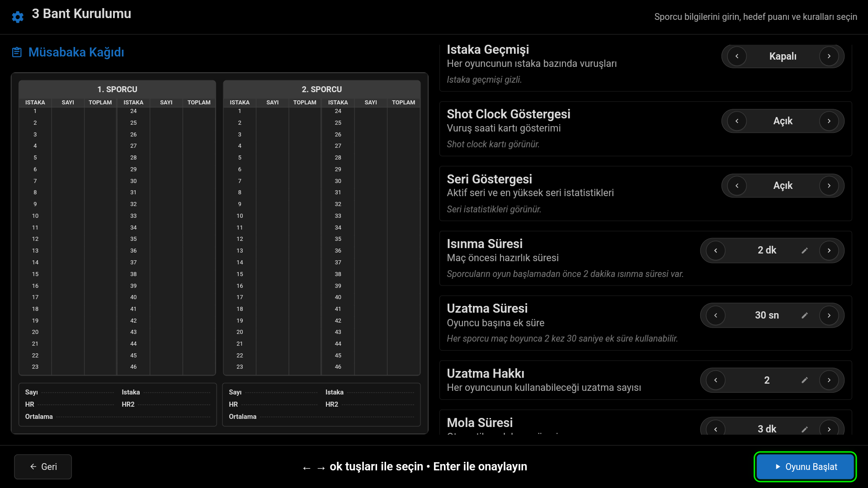868x488 pixels.
Task: Switch Istaka Geçmişi forward from Kapalı
Action: click(829, 56)
